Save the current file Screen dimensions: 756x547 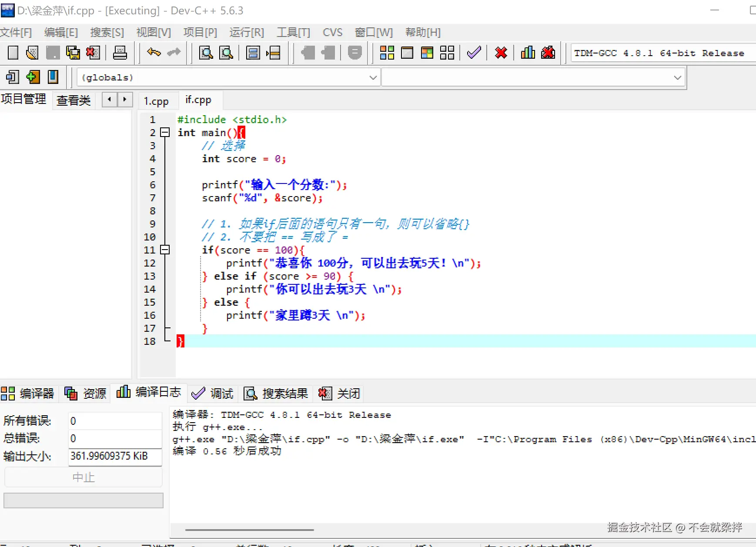(53, 53)
